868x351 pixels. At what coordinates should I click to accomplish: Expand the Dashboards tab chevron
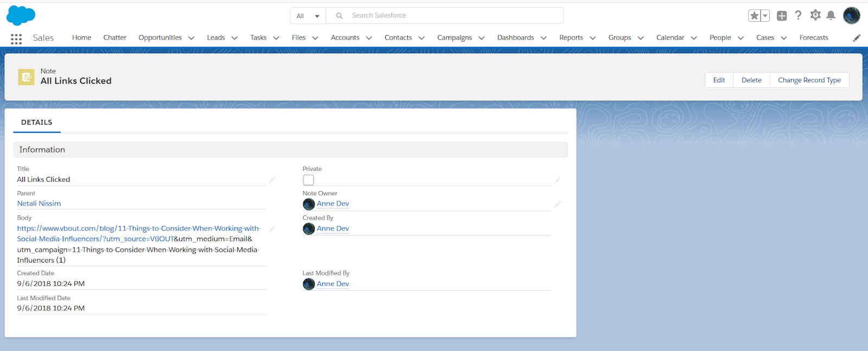coord(544,38)
